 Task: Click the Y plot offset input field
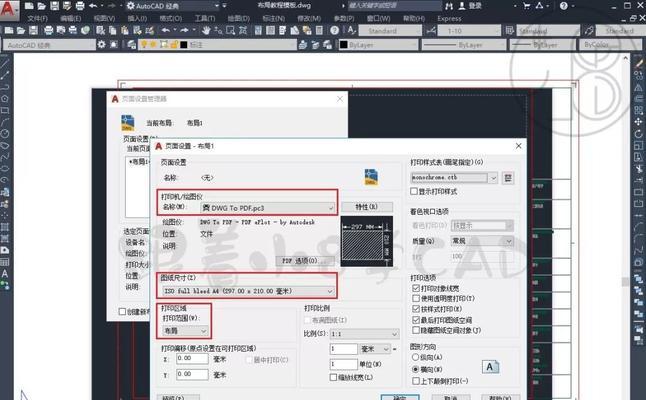pos(192,374)
